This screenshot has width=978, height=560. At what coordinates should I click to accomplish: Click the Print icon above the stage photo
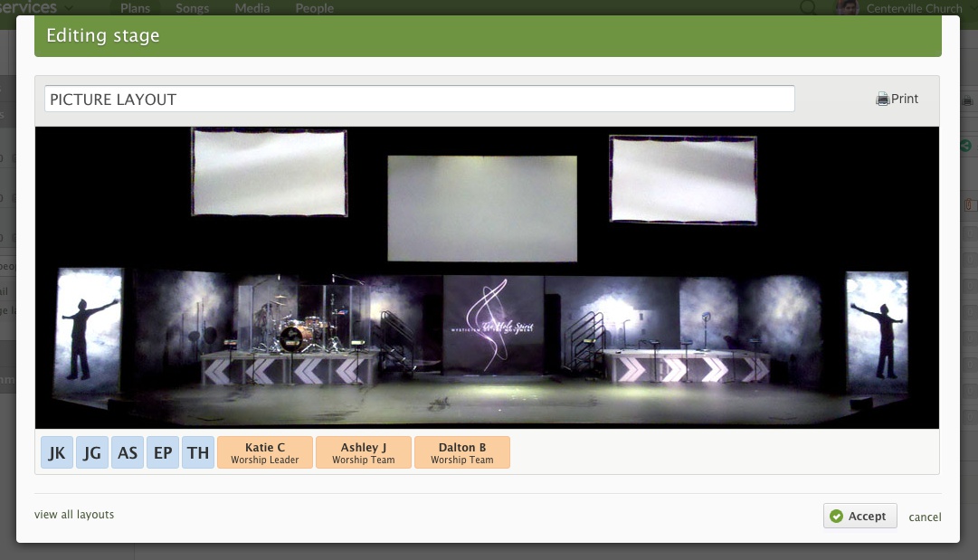point(882,99)
